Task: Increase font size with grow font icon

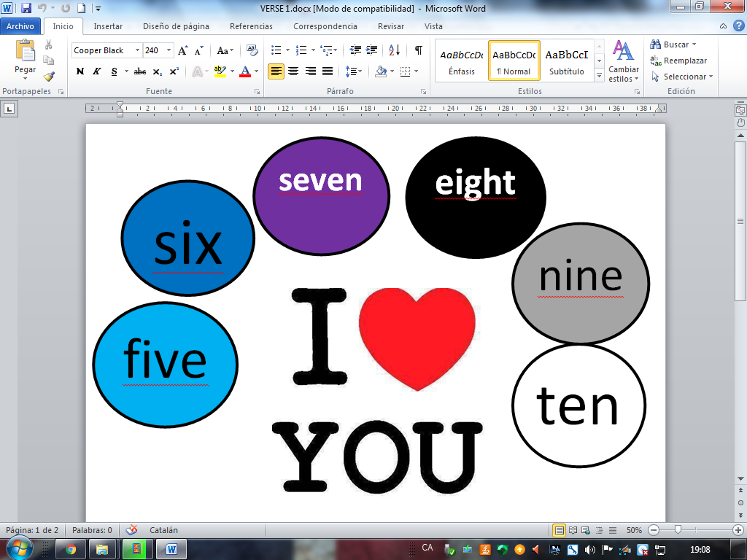Action: pos(183,50)
